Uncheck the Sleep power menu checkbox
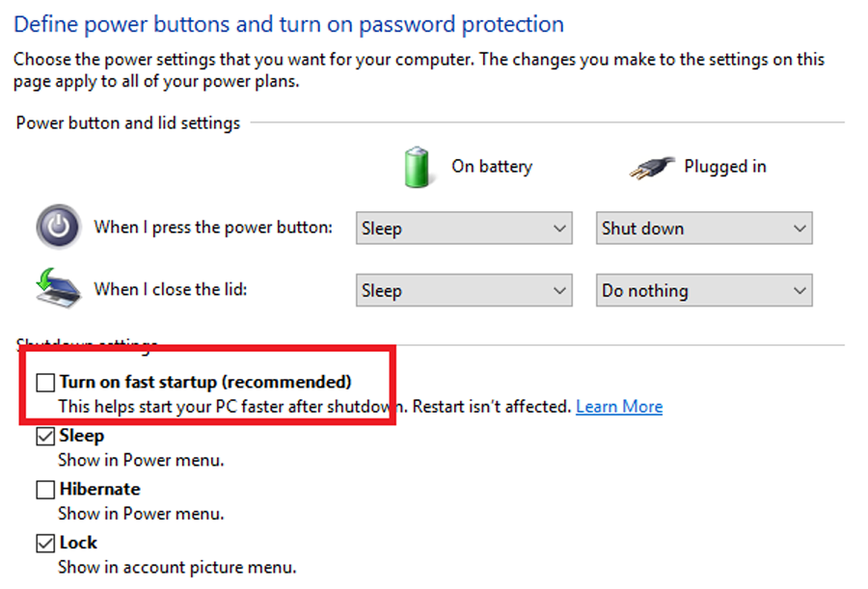 (x=45, y=437)
